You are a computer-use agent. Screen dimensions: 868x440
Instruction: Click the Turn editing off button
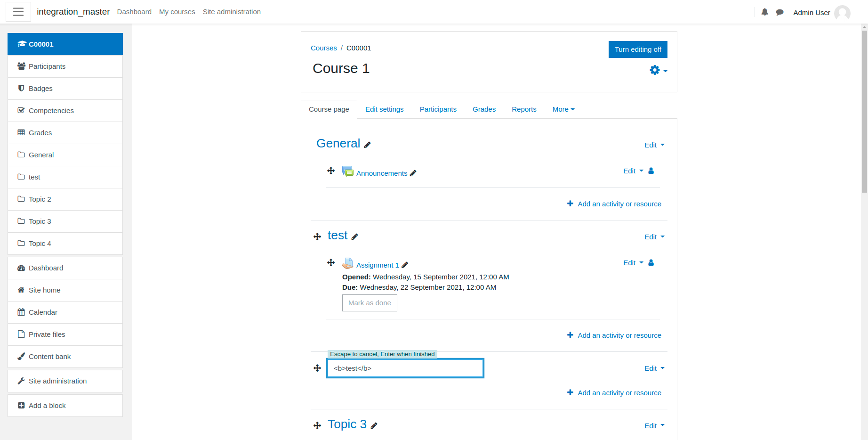point(638,49)
